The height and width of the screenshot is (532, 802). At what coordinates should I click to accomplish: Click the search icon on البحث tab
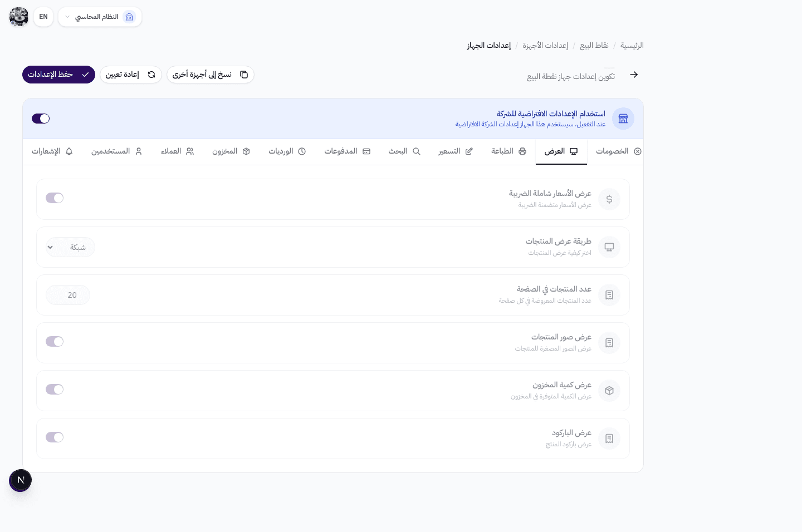click(x=417, y=151)
